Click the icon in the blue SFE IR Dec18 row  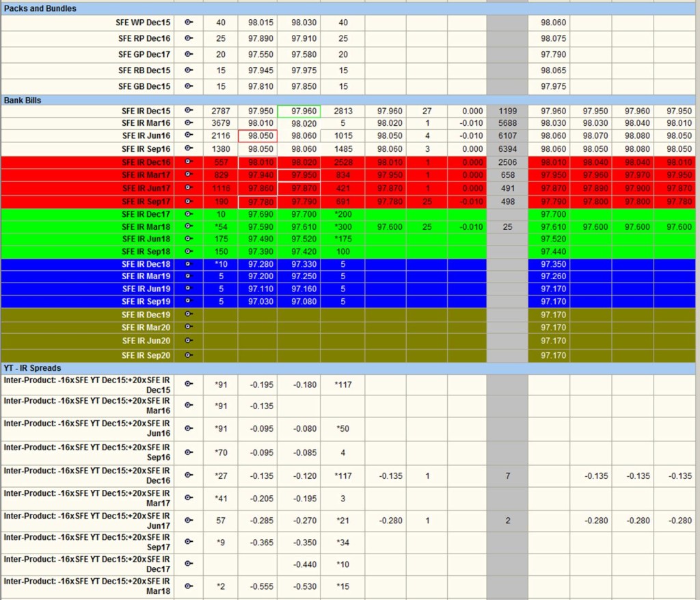click(189, 264)
